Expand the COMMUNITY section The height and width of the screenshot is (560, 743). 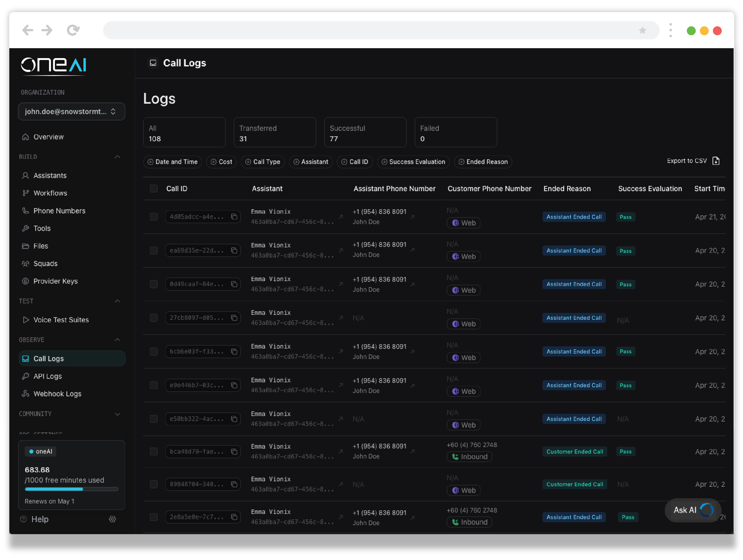coord(117,414)
